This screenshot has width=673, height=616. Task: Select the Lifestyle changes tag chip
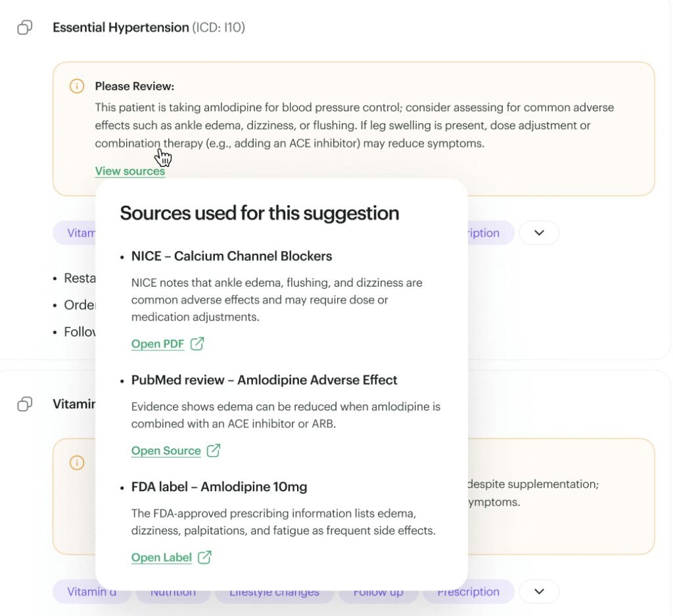coord(274,592)
